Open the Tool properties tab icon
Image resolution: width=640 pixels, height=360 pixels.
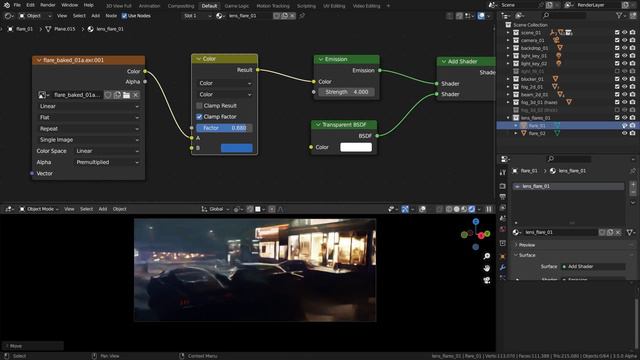[x=502, y=173]
